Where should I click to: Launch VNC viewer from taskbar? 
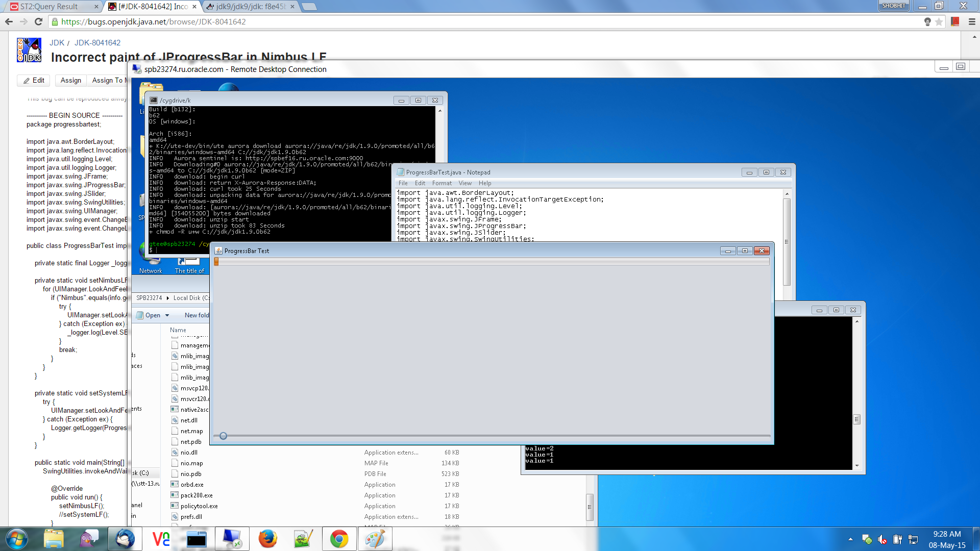pyautogui.click(x=161, y=539)
